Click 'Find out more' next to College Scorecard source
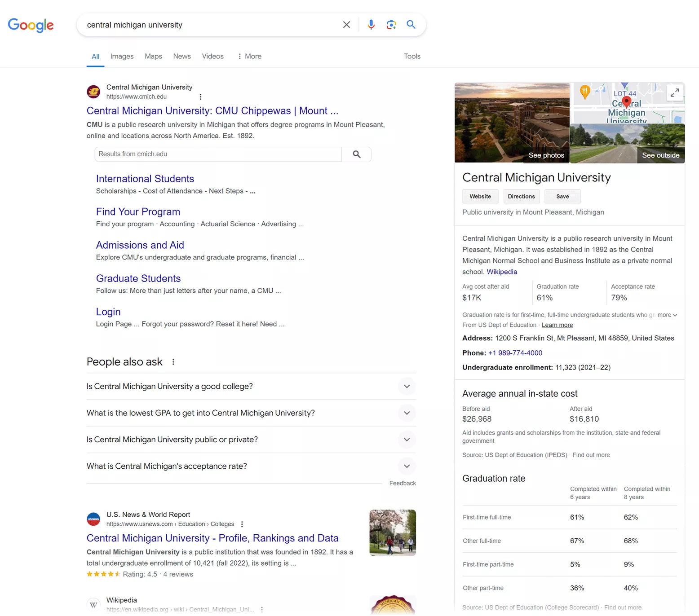 [623, 608]
